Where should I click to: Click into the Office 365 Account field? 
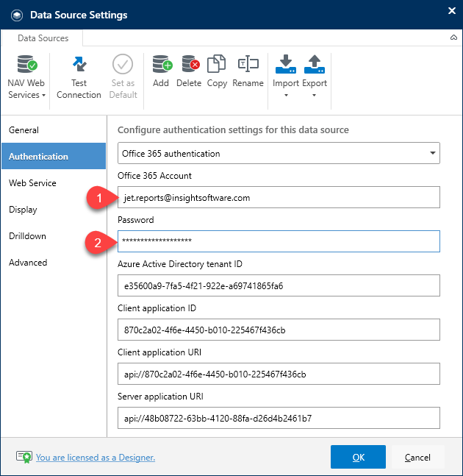click(x=279, y=197)
